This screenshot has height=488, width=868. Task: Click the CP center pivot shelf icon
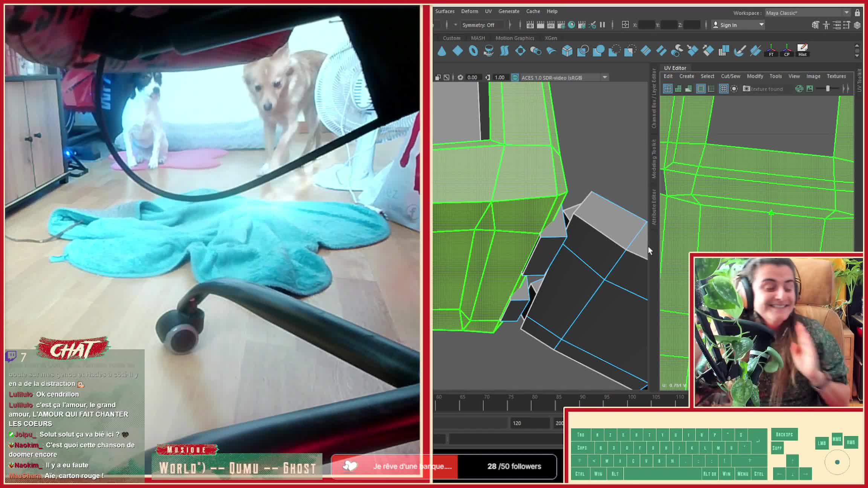click(787, 50)
